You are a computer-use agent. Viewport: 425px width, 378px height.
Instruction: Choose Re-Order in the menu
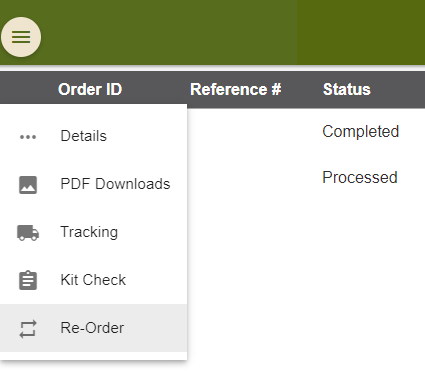pos(94,328)
